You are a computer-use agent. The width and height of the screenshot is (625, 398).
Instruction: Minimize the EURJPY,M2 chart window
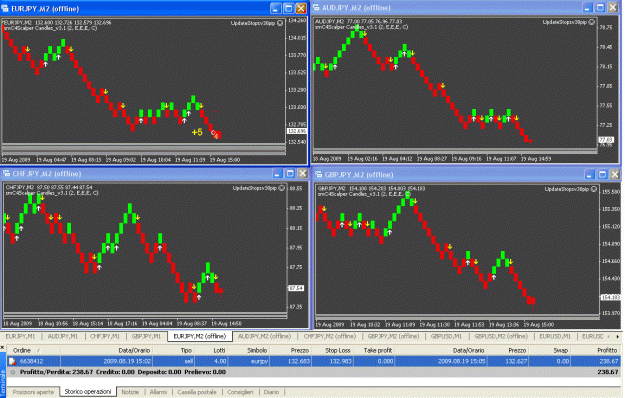(275, 8)
